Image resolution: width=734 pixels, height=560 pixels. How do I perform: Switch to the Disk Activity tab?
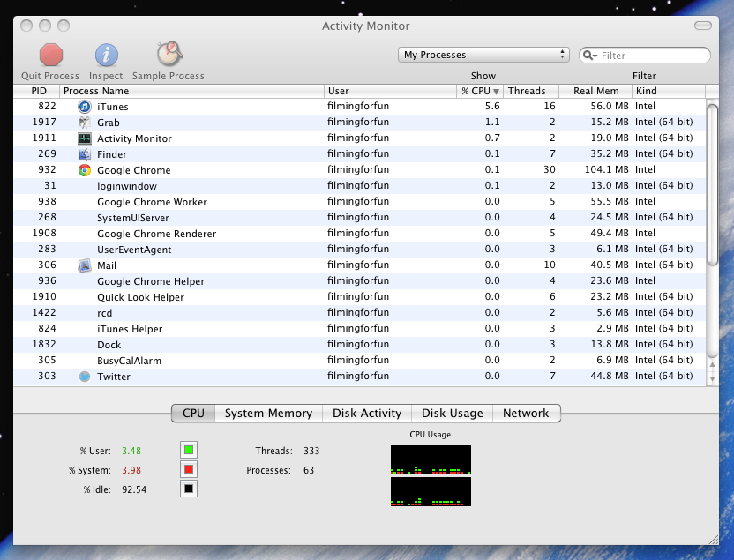pos(367,413)
